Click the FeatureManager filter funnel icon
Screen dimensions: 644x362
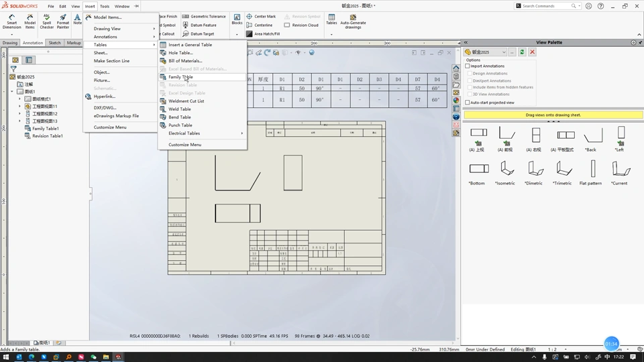13,69
